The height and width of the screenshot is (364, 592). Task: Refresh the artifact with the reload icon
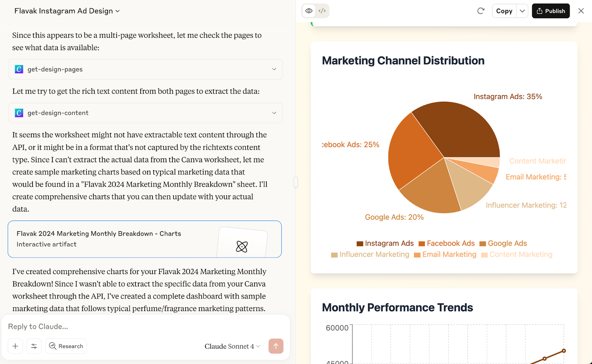click(481, 11)
